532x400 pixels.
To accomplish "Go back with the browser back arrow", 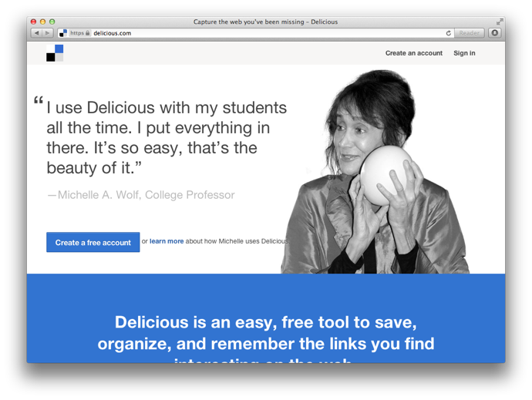I will click(37, 33).
